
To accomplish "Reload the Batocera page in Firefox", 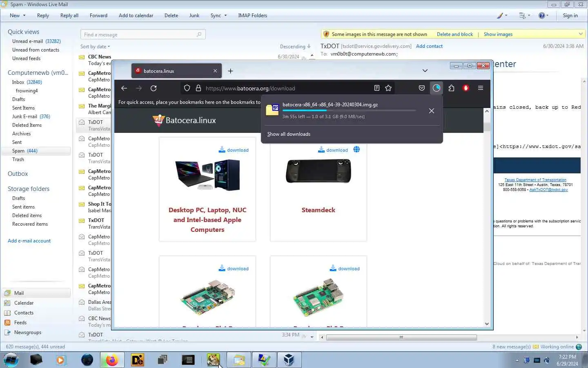I will click(154, 88).
